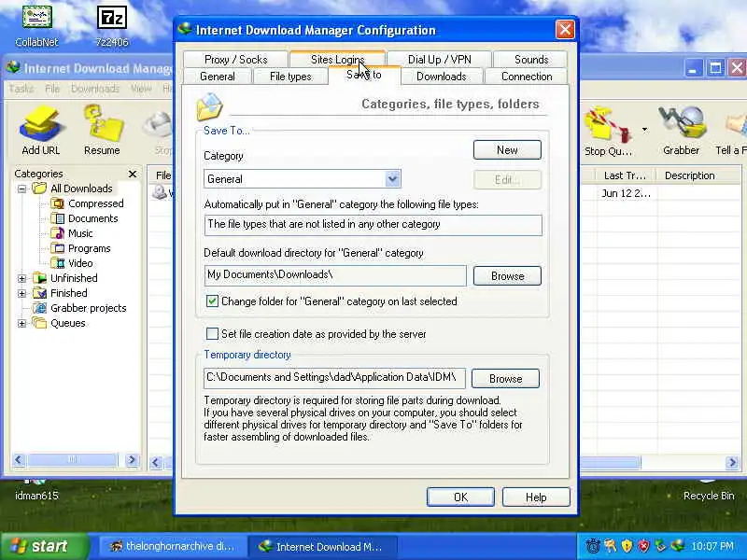747x560 pixels.
Task: Click the Categories panel scroll right arrow
Action: pos(132,459)
